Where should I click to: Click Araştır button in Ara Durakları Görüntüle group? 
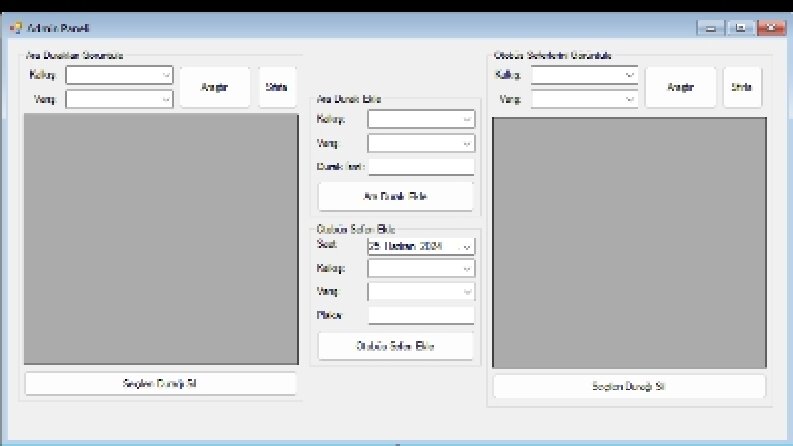[x=215, y=87]
